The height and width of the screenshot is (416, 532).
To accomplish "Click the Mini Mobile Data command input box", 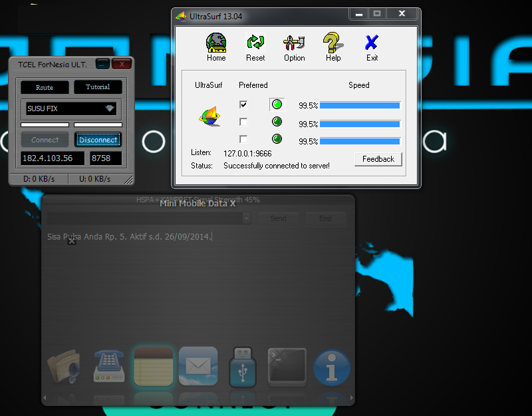I will [145, 218].
